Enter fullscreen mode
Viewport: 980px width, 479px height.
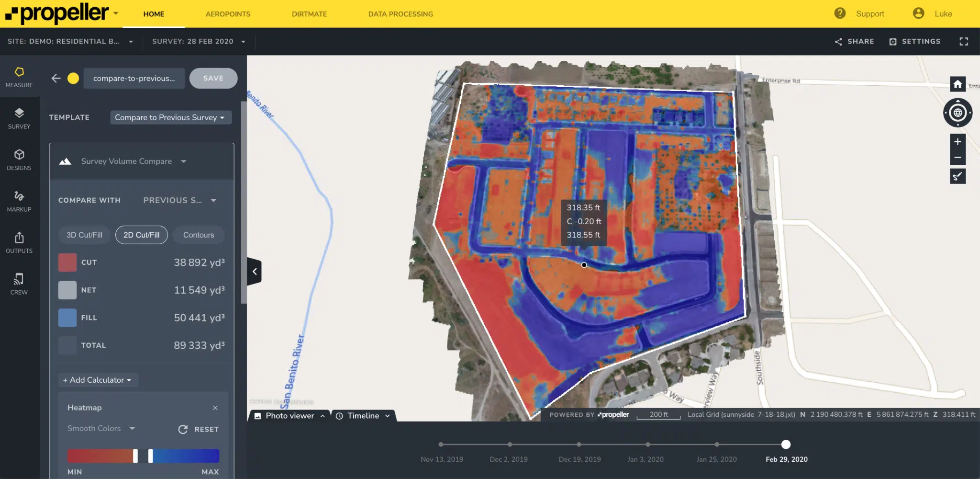click(x=964, y=42)
